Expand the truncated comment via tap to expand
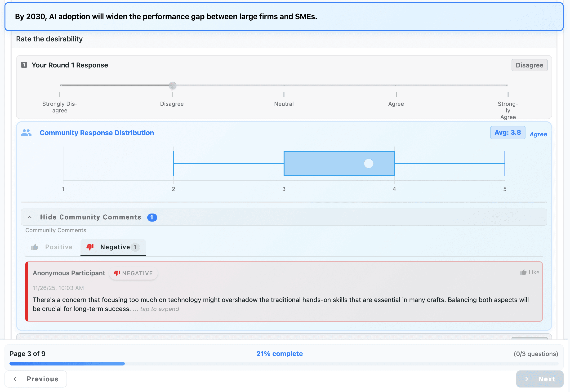The height and width of the screenshot is (392, 570). [x=159, y=309]
